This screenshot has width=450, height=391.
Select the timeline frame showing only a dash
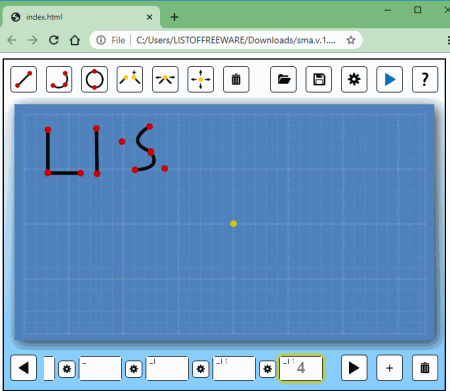coord(100,368)
